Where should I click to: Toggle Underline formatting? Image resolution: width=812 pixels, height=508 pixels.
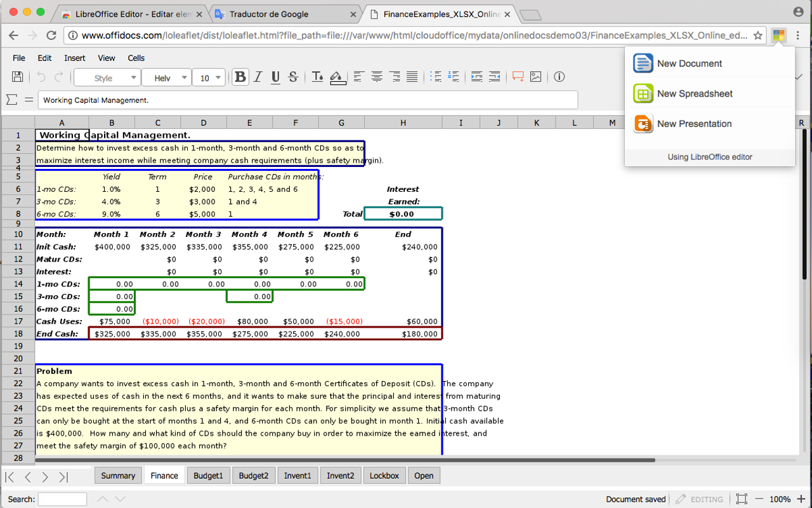point(275,76)
